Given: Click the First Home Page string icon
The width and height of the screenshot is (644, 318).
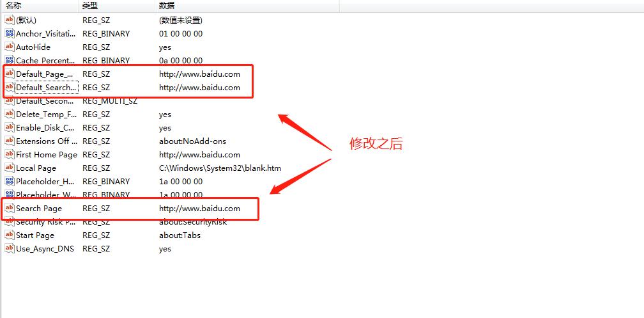Looking at the screenshot, I should [x=10, y=154].
